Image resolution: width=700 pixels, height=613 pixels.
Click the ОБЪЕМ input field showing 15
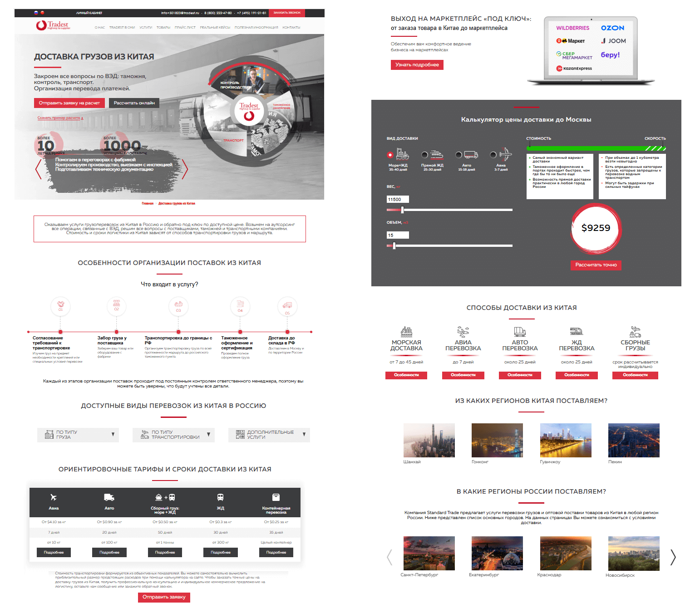click(398, 235)
